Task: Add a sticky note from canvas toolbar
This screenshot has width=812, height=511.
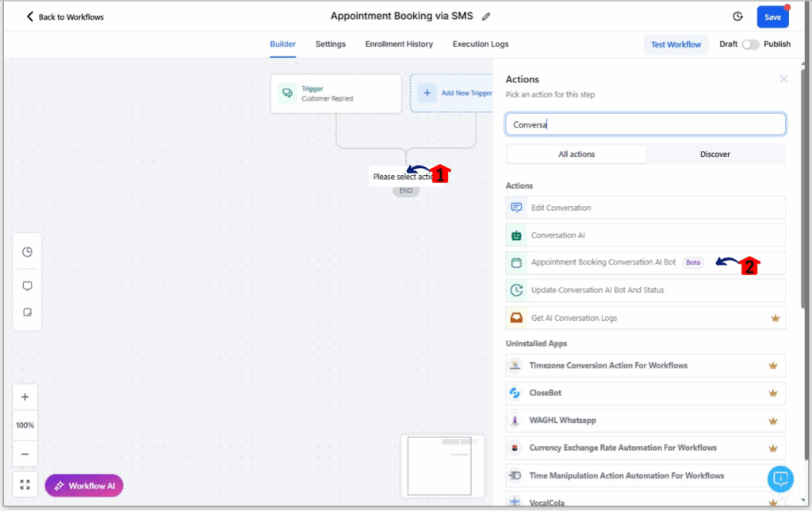Action: click(x=27, y=312)
